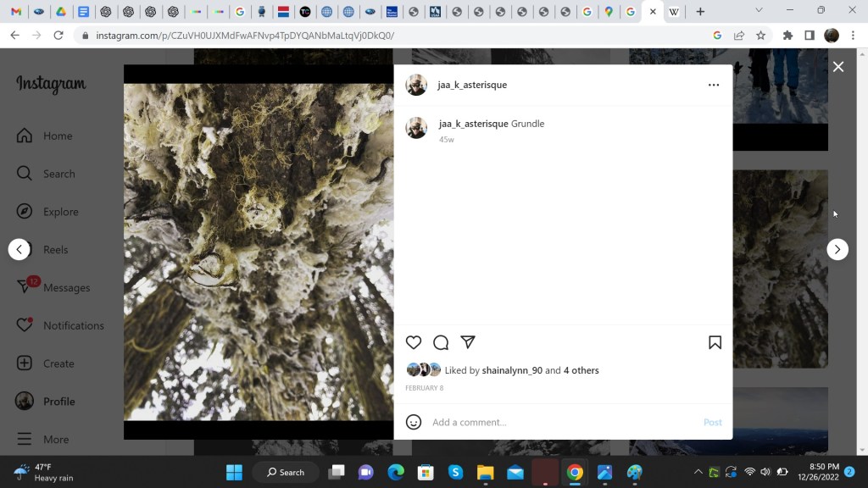The height and width of the screenshot is (488, 868).
Task: Save the post with the bookmark icon
Action: (715, 342)
